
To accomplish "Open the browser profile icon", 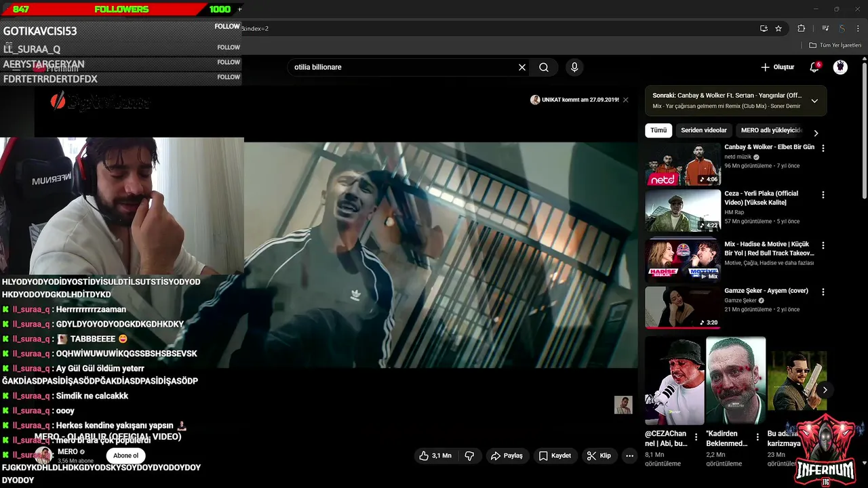I will coord(842,28).
